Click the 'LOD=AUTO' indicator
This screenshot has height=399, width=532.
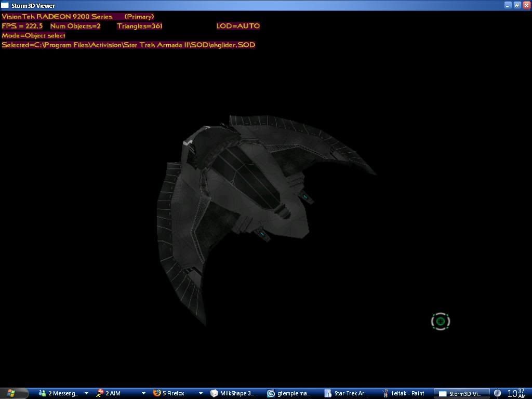pos(238,26)
